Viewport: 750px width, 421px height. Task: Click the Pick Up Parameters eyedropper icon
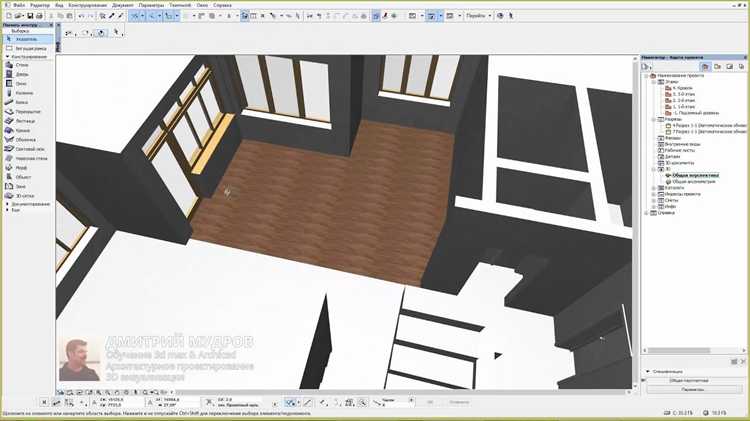(112, 16)
